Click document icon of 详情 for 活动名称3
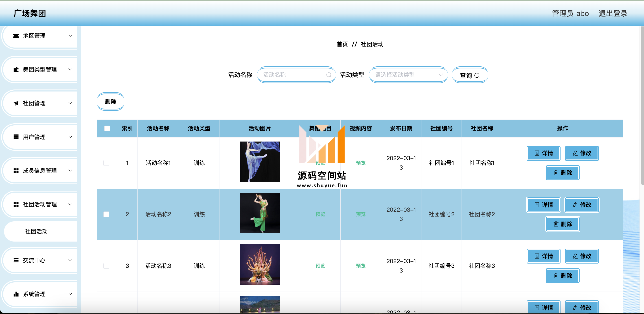The width and height of the screenshot is (644, 314). point(537,256)
